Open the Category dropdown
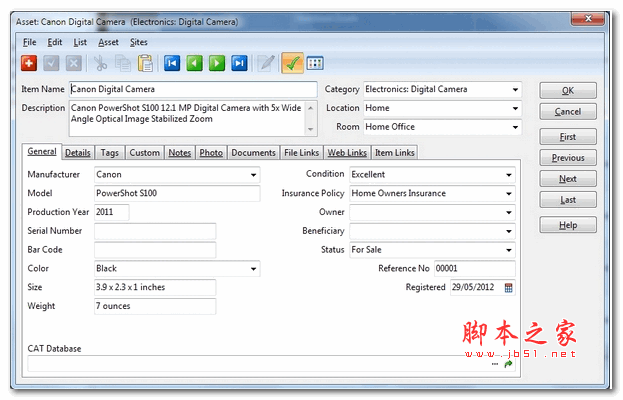Image resolution: width=623 pixels, height=400 pixels. pyautogui.click(x=515, y=90)
